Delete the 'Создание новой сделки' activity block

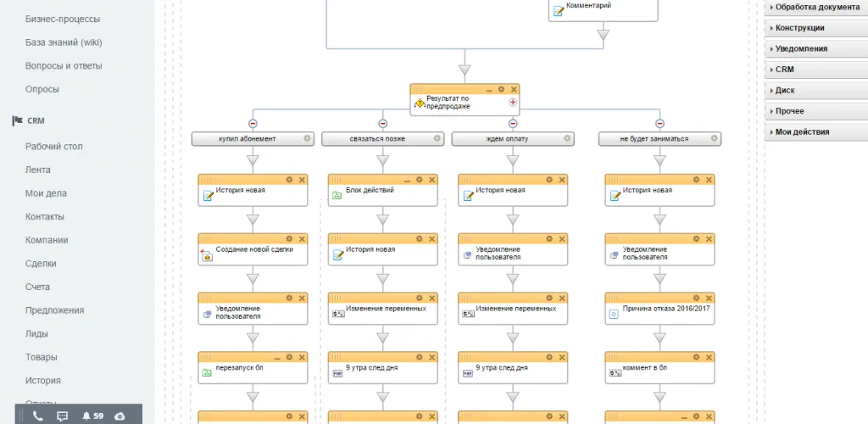(302, 238)
